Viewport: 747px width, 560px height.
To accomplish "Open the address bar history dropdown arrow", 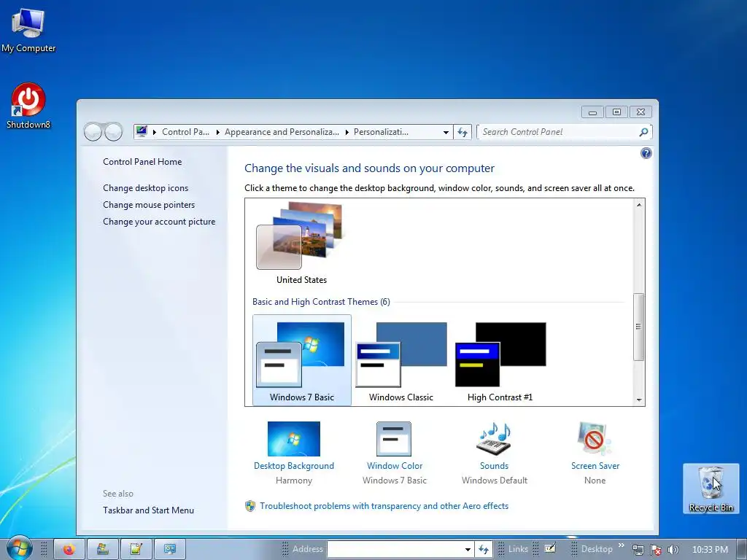I will (x=446, y=133).
